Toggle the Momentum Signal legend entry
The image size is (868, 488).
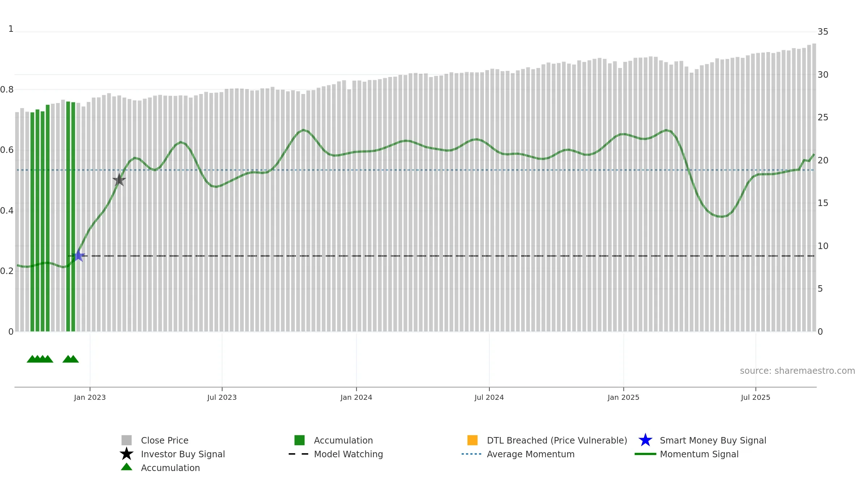pos(699,454)
